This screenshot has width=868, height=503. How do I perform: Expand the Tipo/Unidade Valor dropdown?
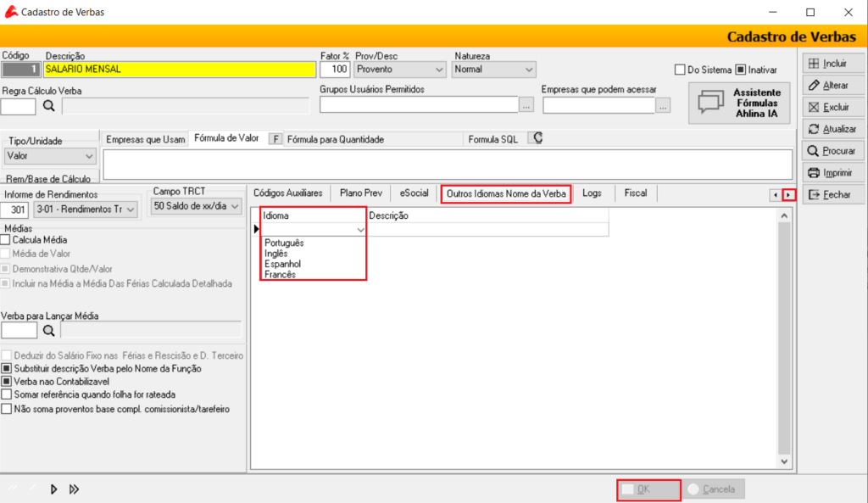90,157
